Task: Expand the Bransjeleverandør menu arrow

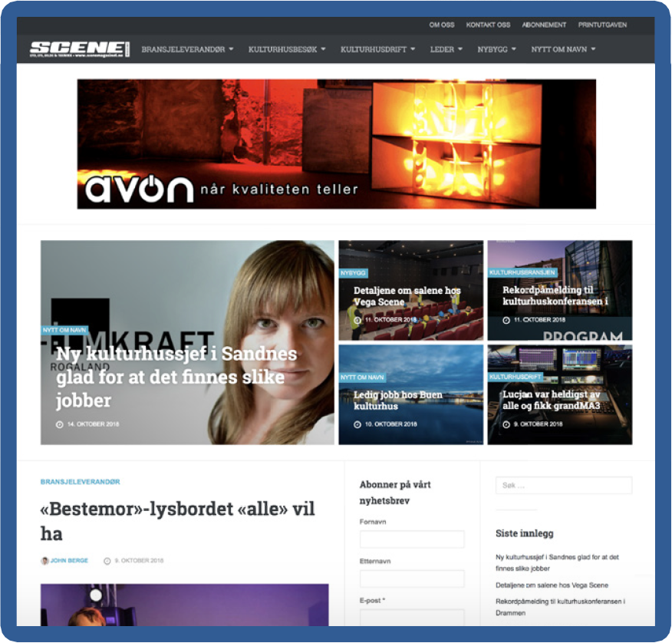Action: coord(231,49)
